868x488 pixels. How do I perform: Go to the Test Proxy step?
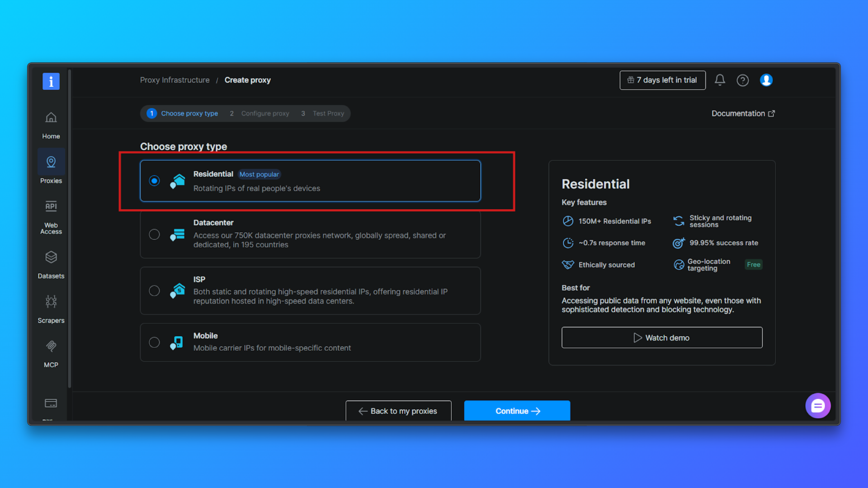point(328,113)
